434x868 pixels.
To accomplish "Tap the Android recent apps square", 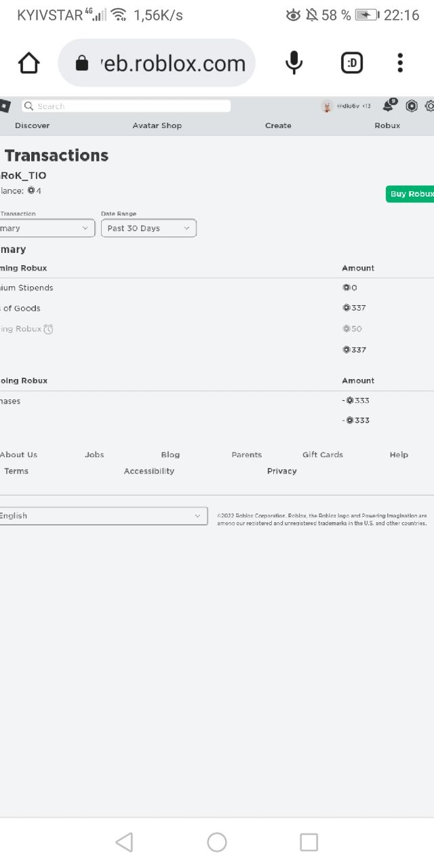I will pyautogui.click(x=309, y=842).
